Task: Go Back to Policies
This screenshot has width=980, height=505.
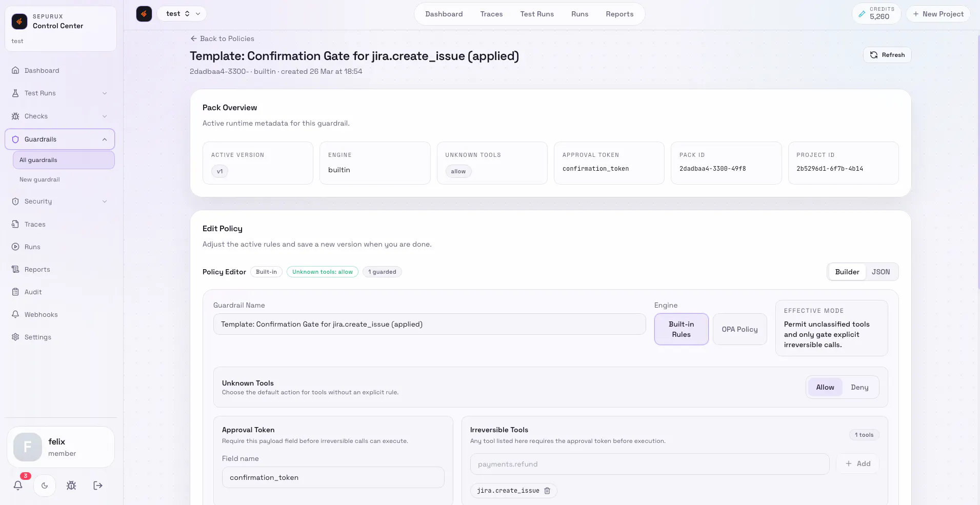Action: [222, 38]
